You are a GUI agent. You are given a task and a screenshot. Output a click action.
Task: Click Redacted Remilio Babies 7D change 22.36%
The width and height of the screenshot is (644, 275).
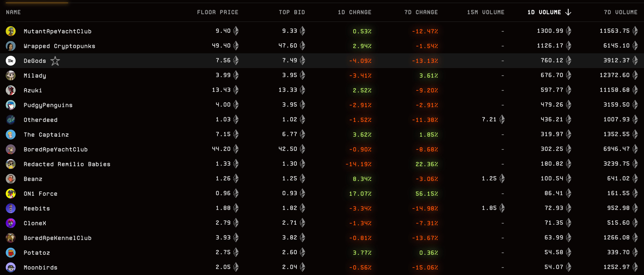[427, 164]
